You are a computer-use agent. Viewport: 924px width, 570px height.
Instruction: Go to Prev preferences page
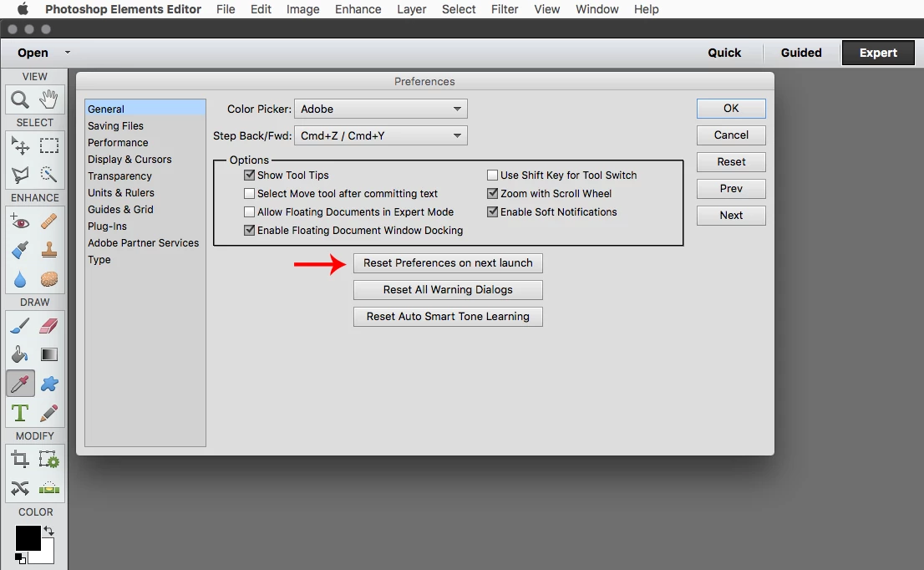coord(731,189)
